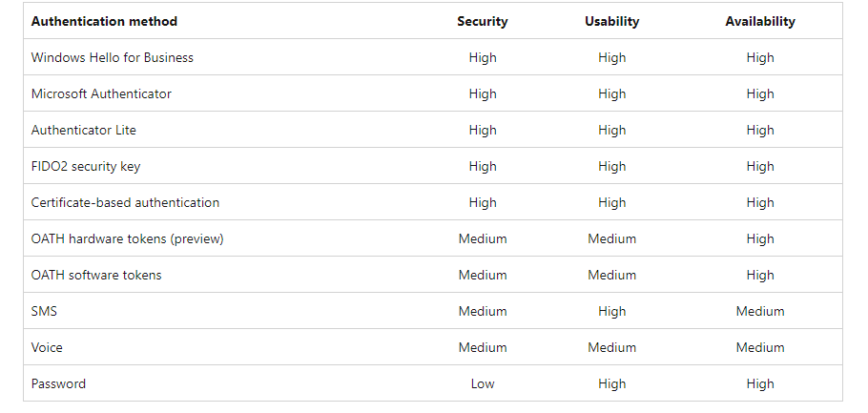Screen dimensions: 868x413
Task: Click the Voice method label
Action: [47, 347]
